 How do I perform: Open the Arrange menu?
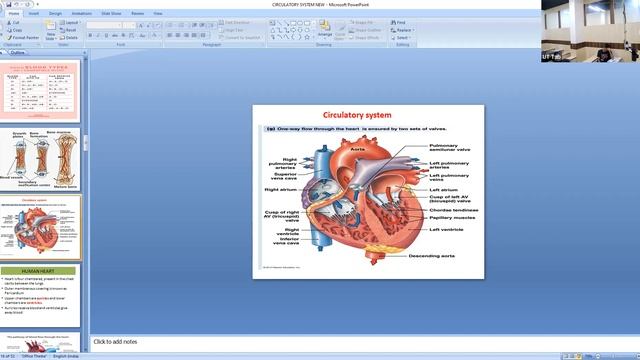click(x=325, y=29)
